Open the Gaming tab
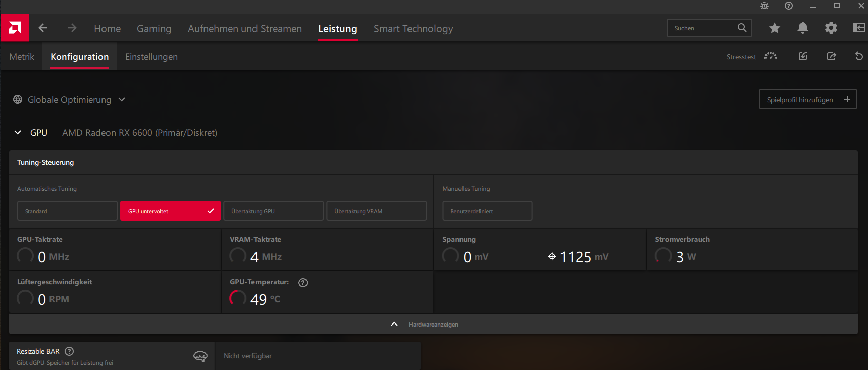Screen dimensions: 868x370 (x=154, y=29)
